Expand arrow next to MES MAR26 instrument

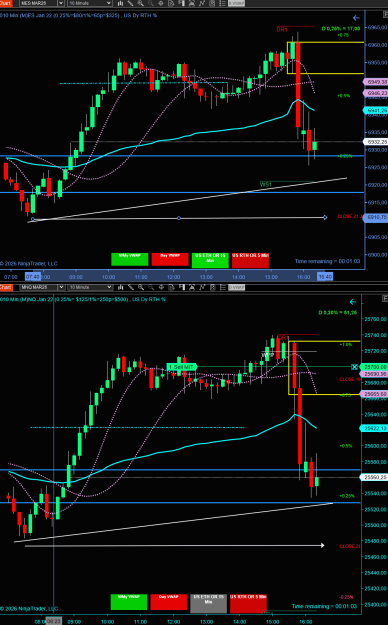click(61, 3)
